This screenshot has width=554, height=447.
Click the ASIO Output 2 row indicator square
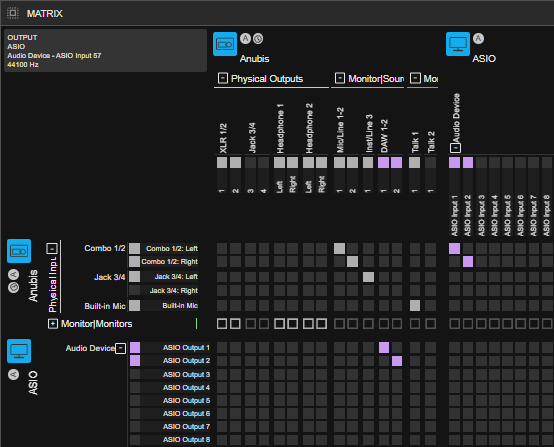coord(135,361)
